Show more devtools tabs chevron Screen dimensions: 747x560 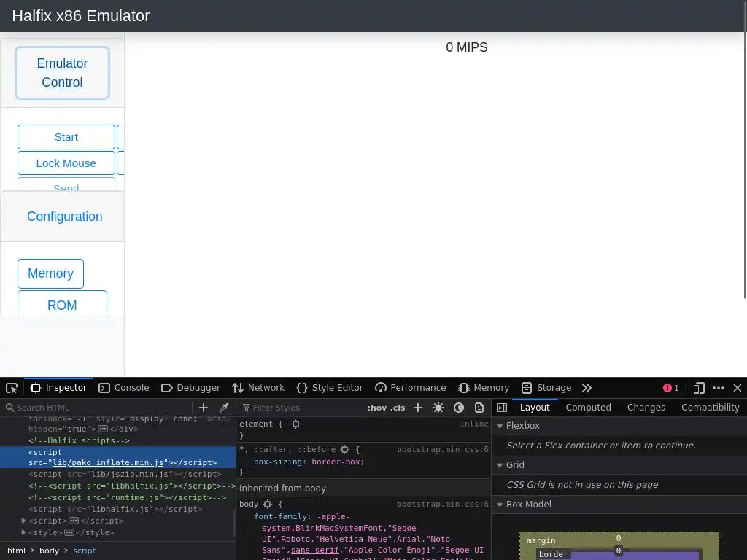coord(587,388)
